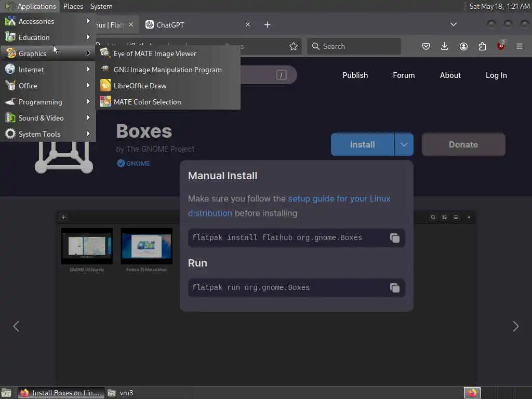Expand the Programming submenu
This screenshot has width=532, height=399.
click(47, 102)
